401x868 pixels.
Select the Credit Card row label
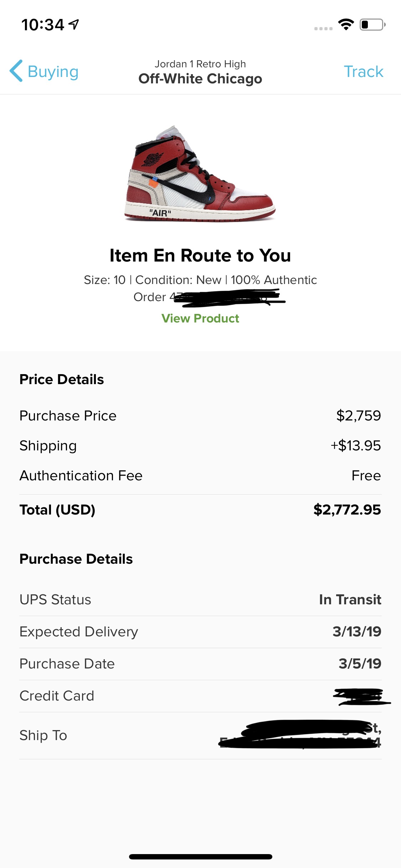tap(57, 696)
